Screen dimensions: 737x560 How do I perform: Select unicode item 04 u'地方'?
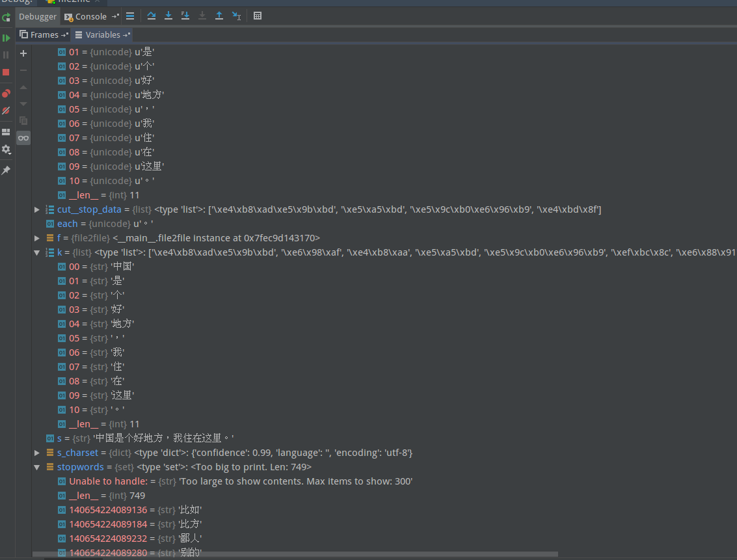111,95
